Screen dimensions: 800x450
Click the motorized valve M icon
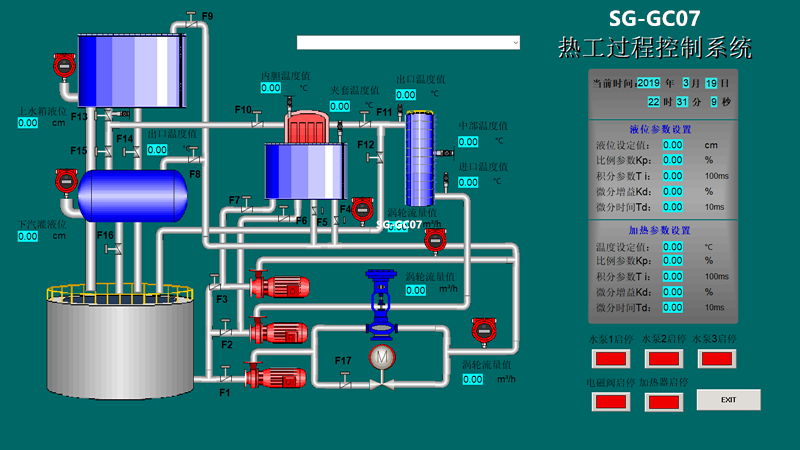point(381,357)
